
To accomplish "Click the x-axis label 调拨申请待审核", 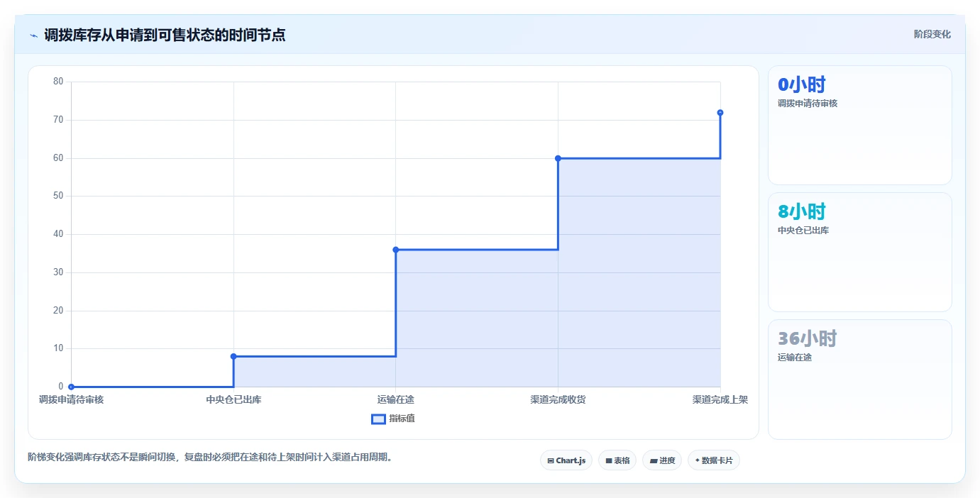I will [72, 399].
